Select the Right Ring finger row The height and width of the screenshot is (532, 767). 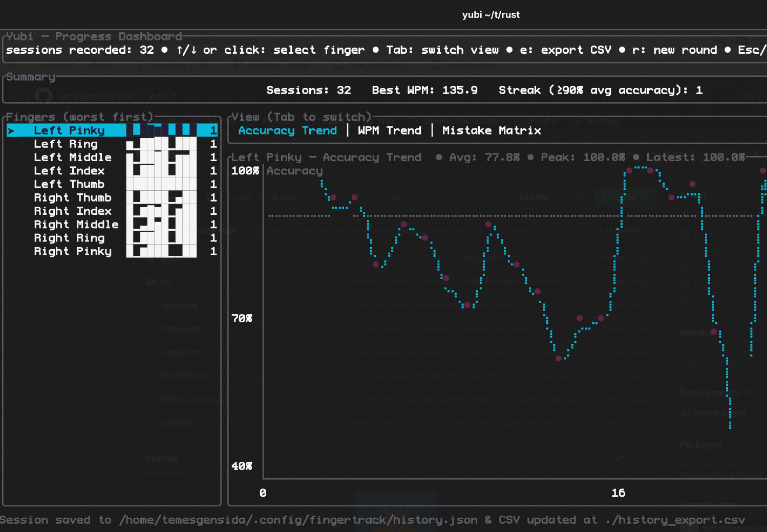[x=112, y=238]
